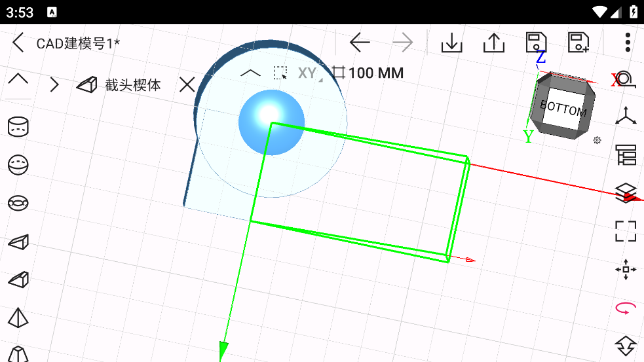Collapse the left tool panel
The image size is (644, 362).
click(x=18, y=79)
